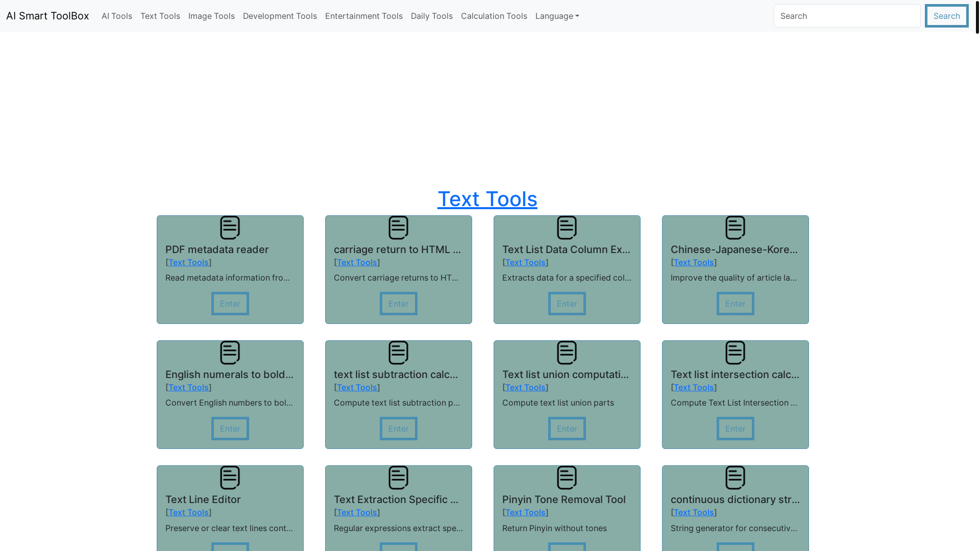Click Text Tools link under continuous dictionary card
This screenshot has height=551, width=980.
(x=694, y=512)
